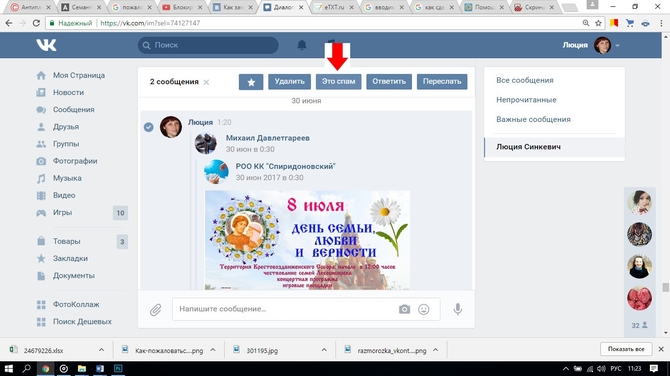Click the 32 online friends counter
This screenshot has height=376, width=670.
(639, 325)
